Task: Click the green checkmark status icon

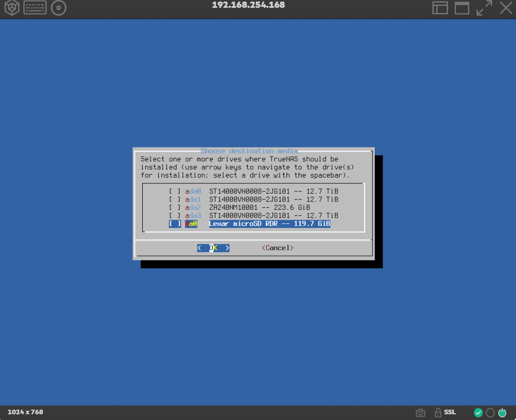Action: (x=478, y=413)
